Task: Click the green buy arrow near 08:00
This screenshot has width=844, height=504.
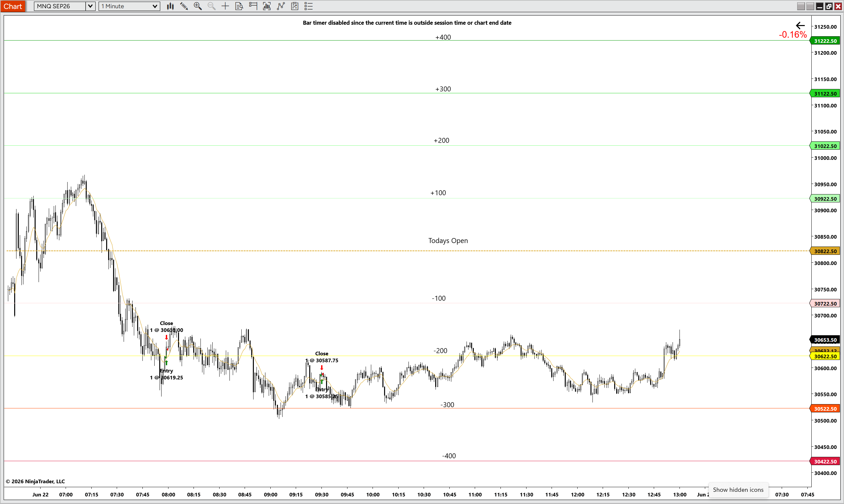Action: tap(166, 363)
